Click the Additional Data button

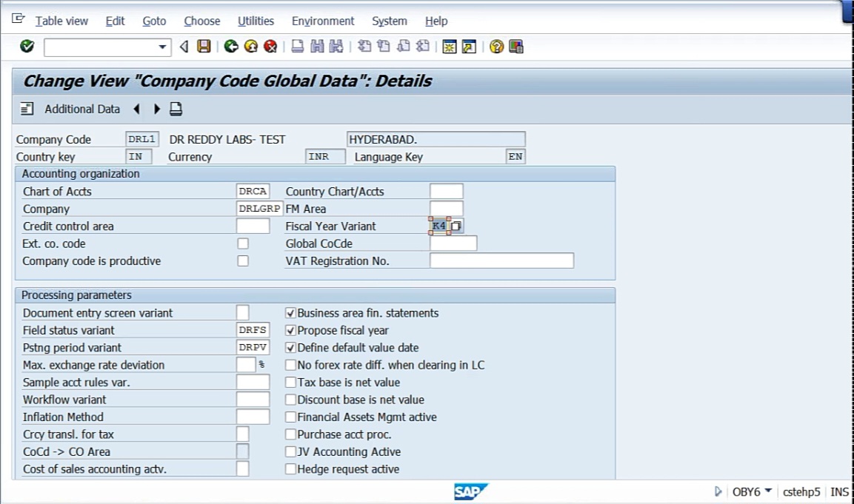pyautogui.click(x=82, y=109)
